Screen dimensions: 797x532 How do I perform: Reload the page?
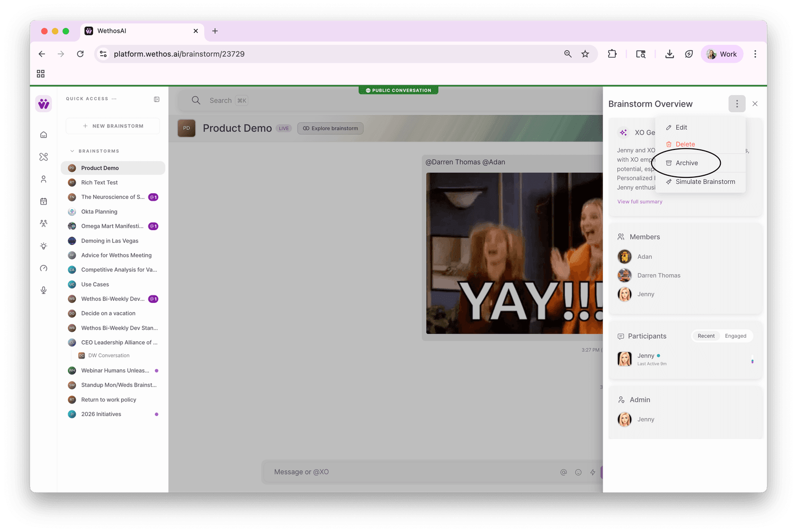click(80, 54)
